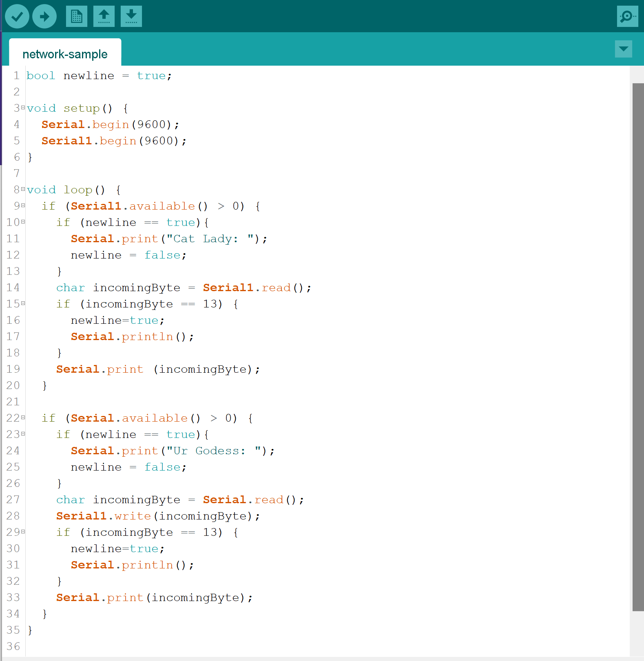Image resolution: width=644 pixels, height=661 pixels.
Task: Click 'Serial1.available()' on line 9
Action: coord(139,206)
